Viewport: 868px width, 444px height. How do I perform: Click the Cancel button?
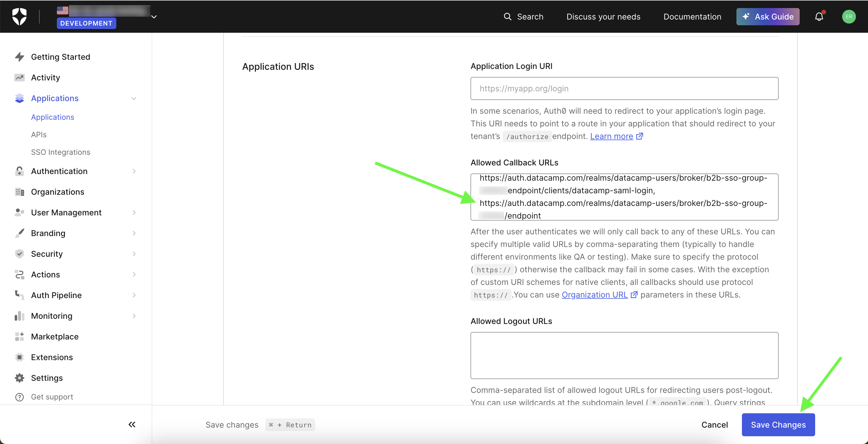click(714, 425)
